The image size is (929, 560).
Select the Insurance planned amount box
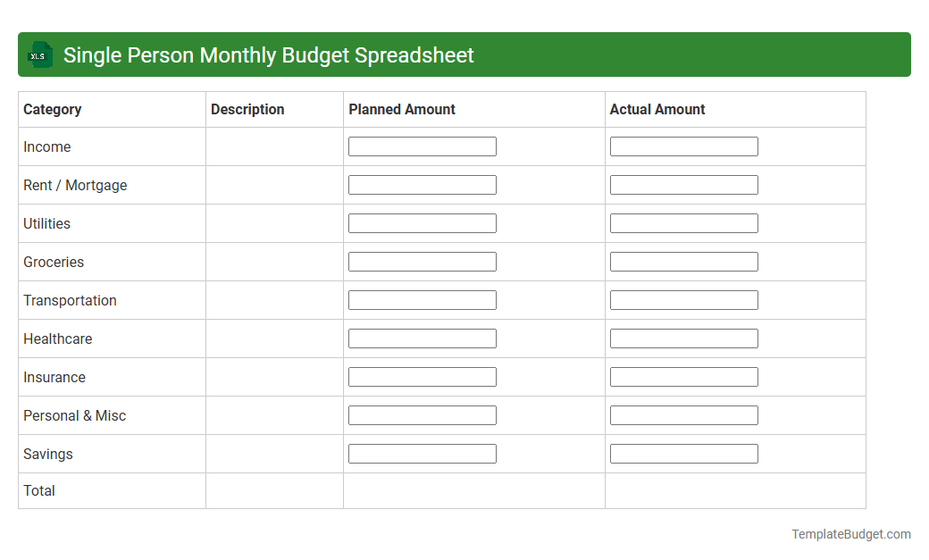coord(423,376)
